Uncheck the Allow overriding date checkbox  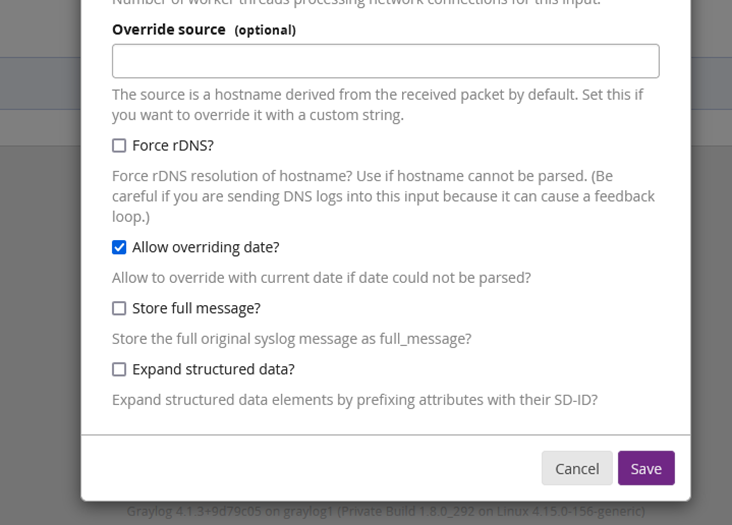(x=119, y=247)
